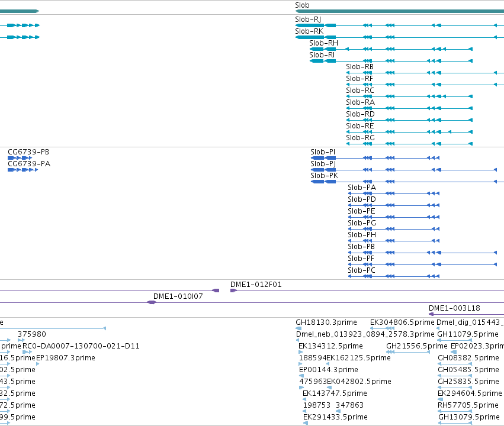Select the Slob gene label
The width and height of the screenshot is (504, 426).
click(302, 5)
